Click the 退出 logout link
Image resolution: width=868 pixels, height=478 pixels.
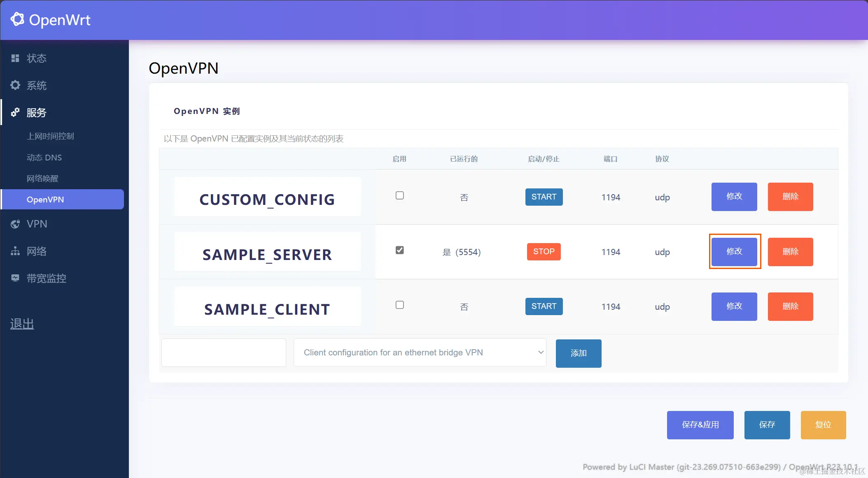[x=22, y=324]
